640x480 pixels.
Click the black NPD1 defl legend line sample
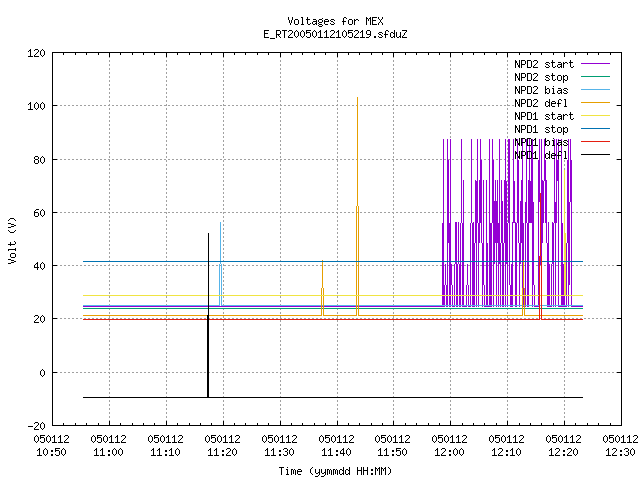point(595,155)
